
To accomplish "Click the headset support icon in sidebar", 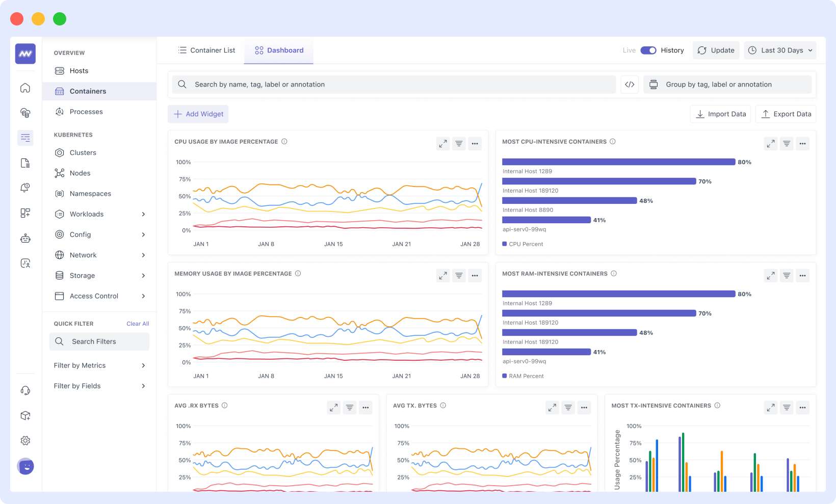I will (25, 390).
